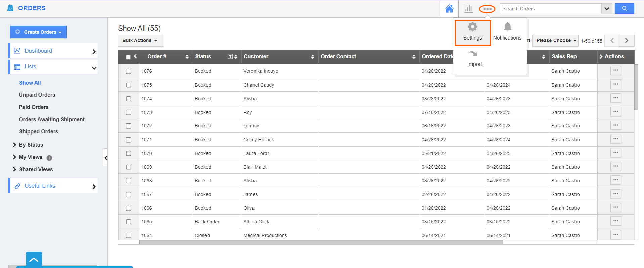Add new view with My Views plus icon

pyautogui.click(x=49, y=158)
